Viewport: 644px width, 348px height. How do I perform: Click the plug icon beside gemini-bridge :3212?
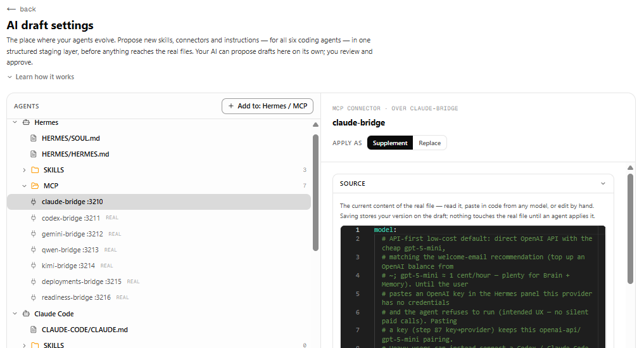tap(34, 234)
